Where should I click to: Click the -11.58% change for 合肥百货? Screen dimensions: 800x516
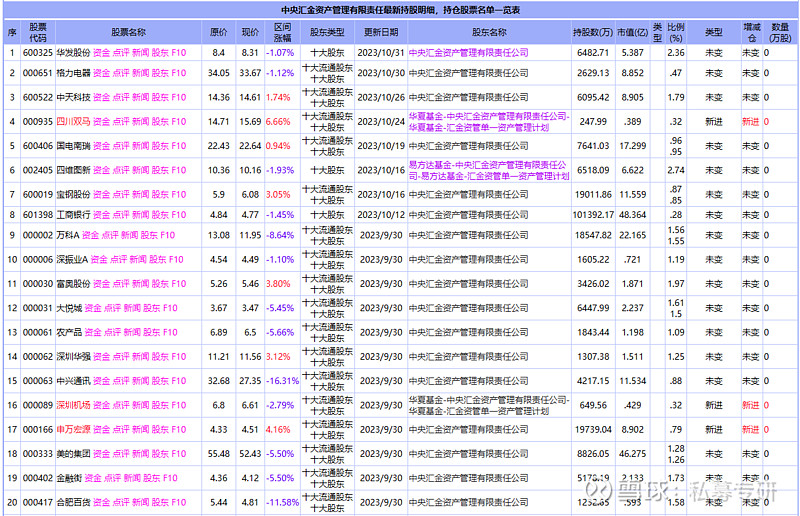tap(282, 503)
